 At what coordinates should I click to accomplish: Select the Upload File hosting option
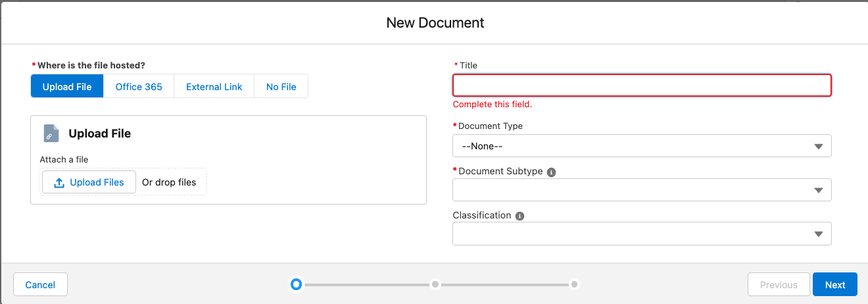(67, 86)
